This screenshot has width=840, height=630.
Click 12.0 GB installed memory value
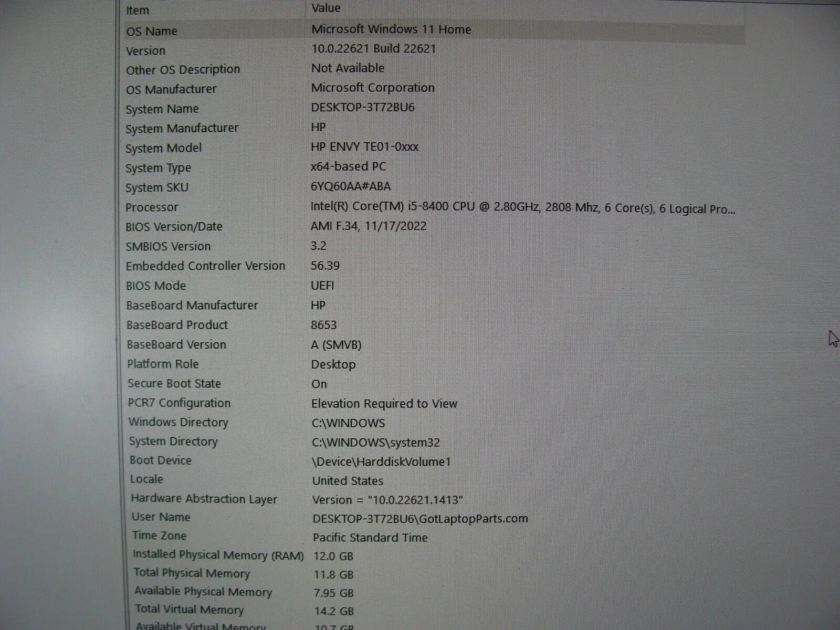333,556
